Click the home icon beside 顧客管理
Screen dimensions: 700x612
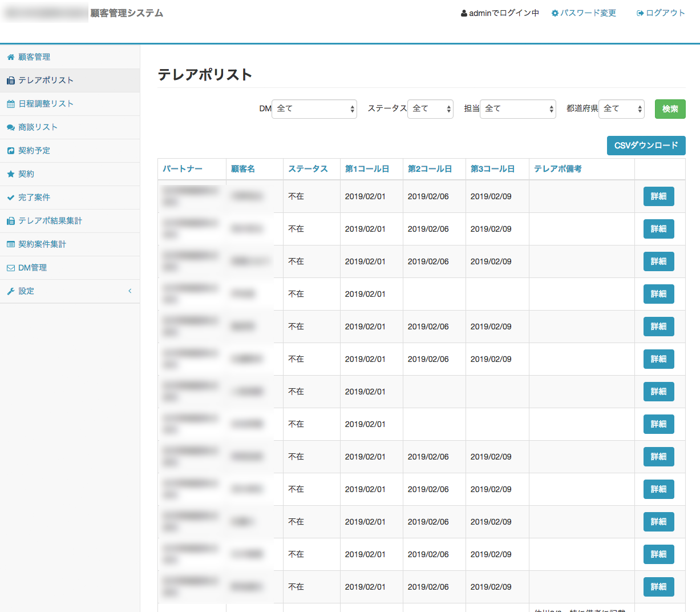coord(10,57)
